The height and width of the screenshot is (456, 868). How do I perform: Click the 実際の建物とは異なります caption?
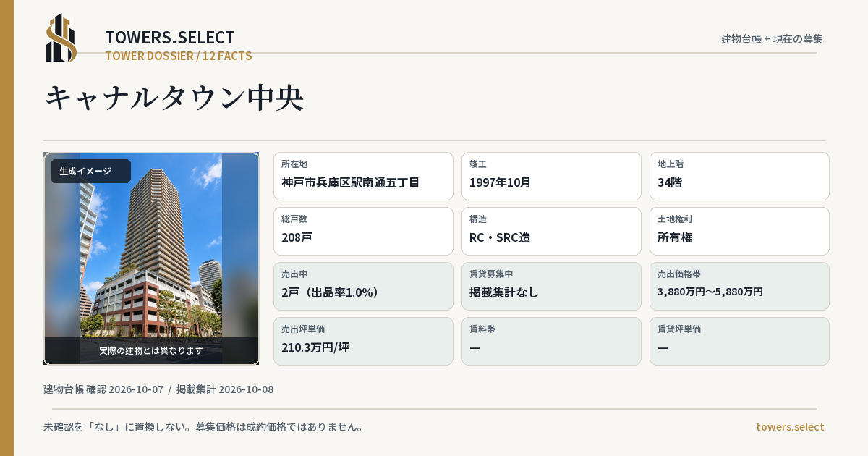151,350
